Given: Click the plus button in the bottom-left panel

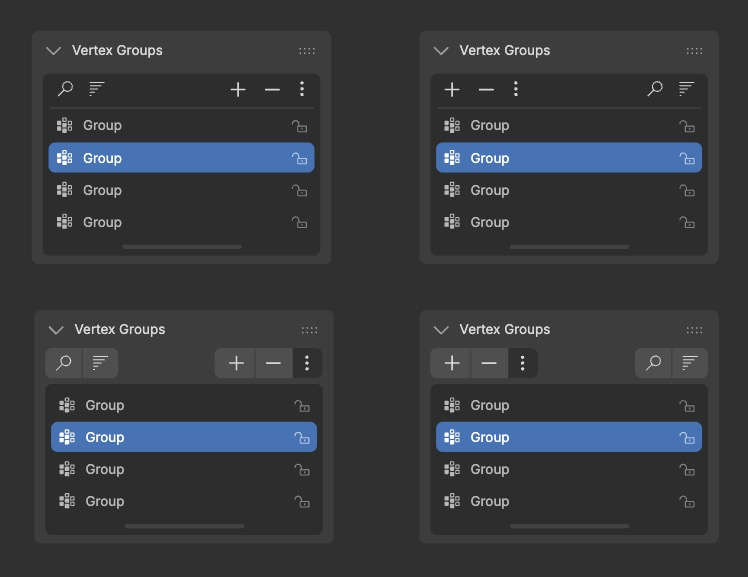Looking at the screenshot, I should (235, 363).
